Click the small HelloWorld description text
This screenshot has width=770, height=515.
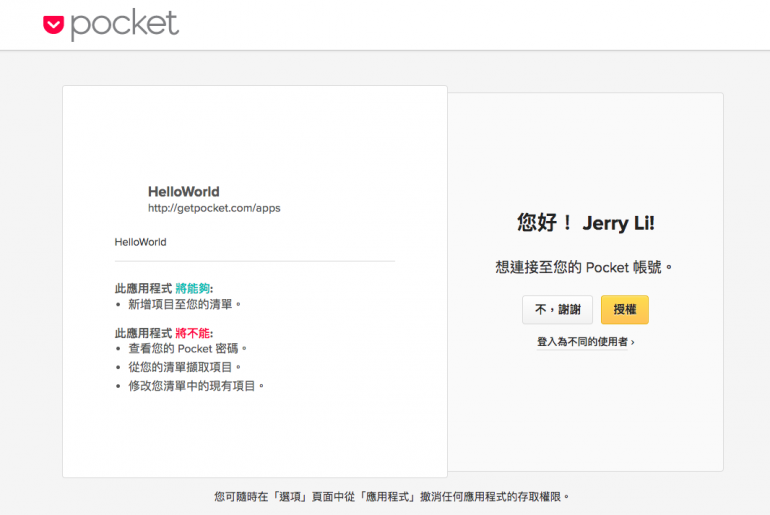click(x=140, y=242)
